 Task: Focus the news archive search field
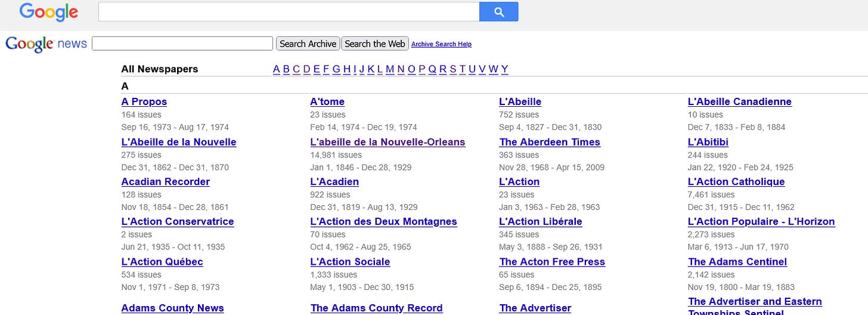182,44
